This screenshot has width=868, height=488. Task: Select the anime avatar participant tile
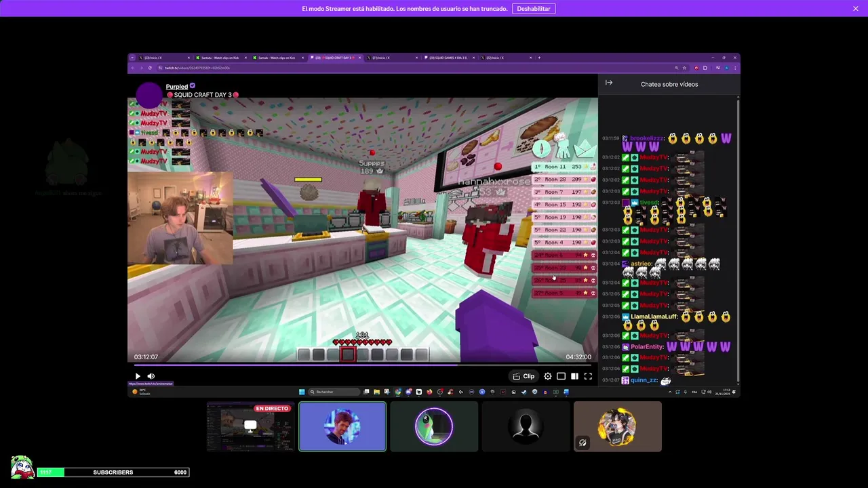pyautogui.click(x=618, y=426)
